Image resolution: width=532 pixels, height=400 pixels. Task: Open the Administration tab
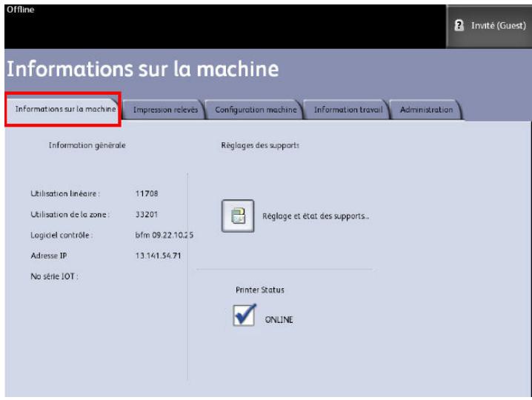pyautogui.click(x=425, y=110)
